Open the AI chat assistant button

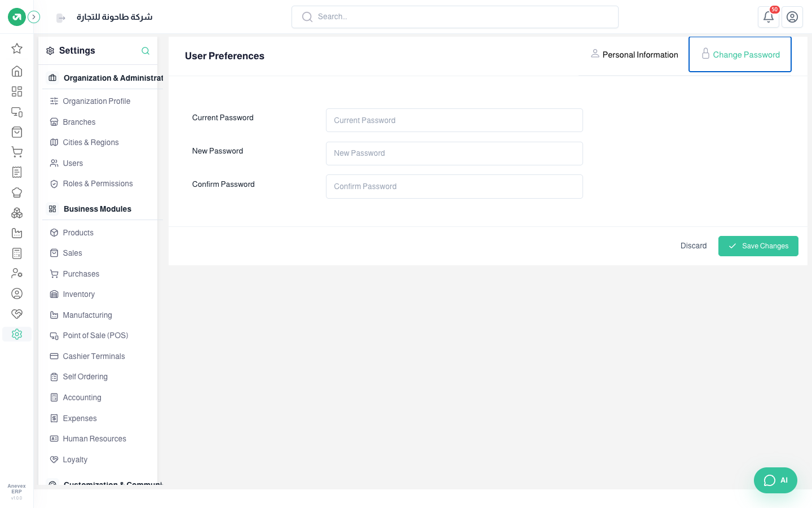click(775, 480)
